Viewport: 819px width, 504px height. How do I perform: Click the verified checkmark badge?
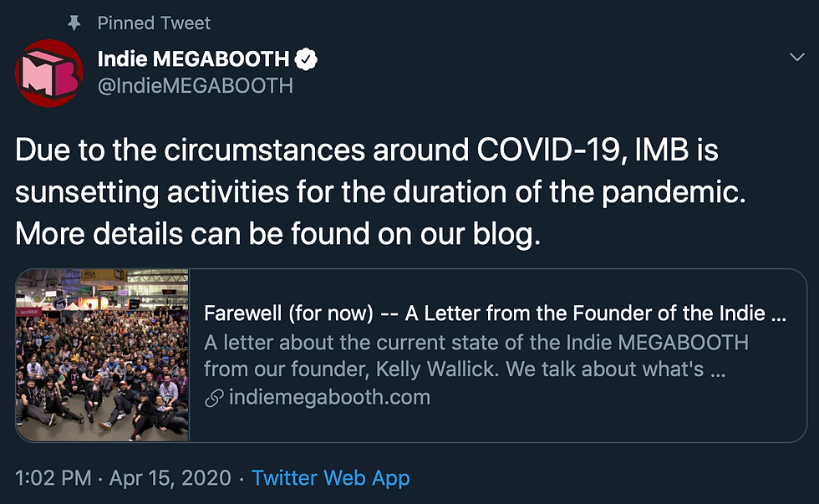[x=308, y=59]
